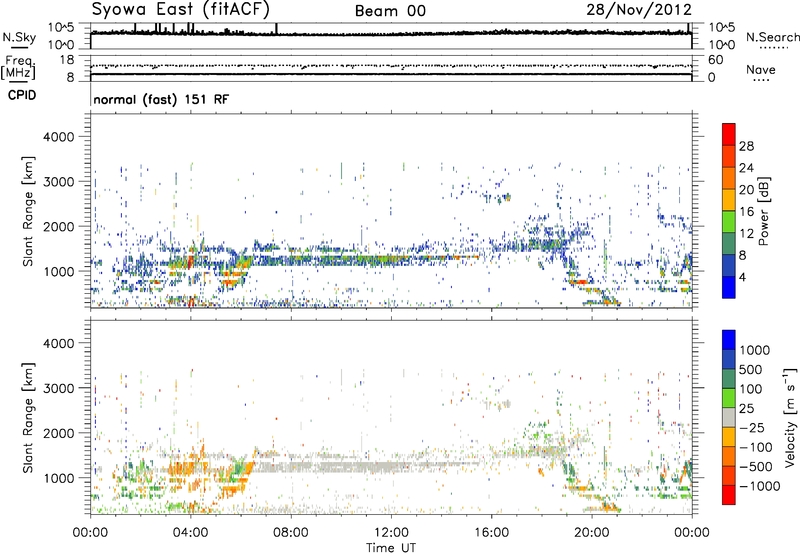Click the 'Syowa East (fitACF)' title text
This screenshot has height=554, width=800.
181,10
